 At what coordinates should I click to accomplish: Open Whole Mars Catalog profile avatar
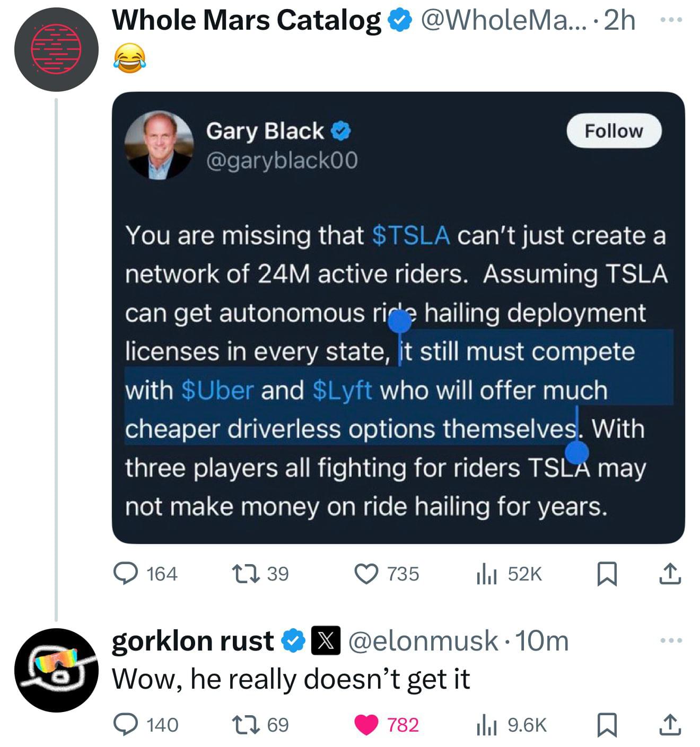tap(56, 49)
